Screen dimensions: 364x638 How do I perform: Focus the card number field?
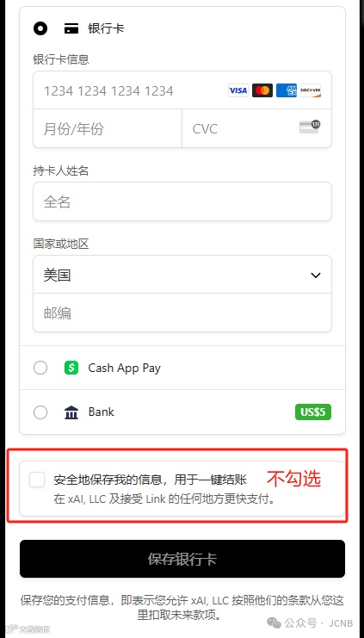click(x=182, y=90)
